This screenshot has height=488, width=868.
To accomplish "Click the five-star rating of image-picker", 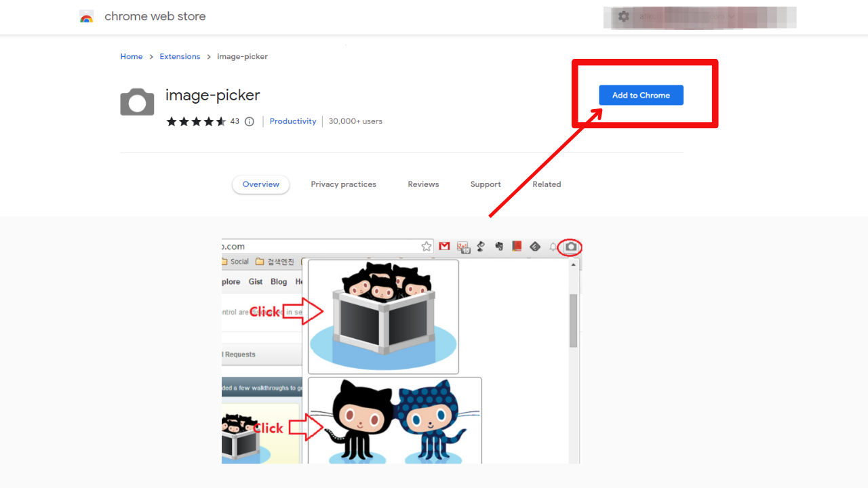I will pyautogui.click(x=196, y=121).
